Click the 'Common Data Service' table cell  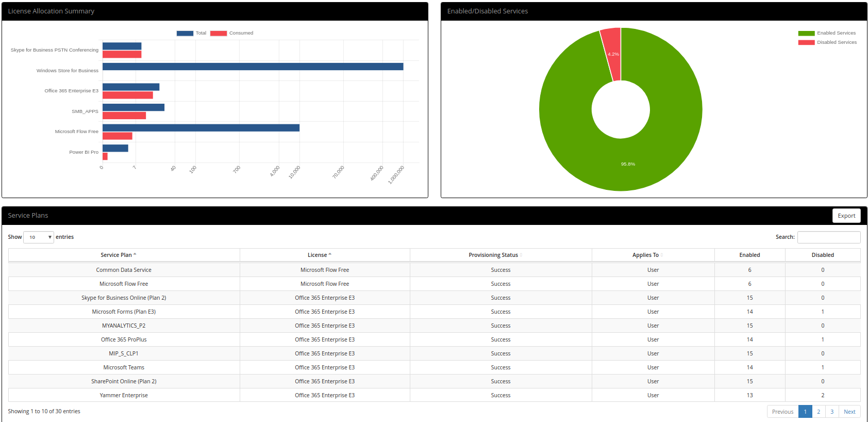pos(124,270)
